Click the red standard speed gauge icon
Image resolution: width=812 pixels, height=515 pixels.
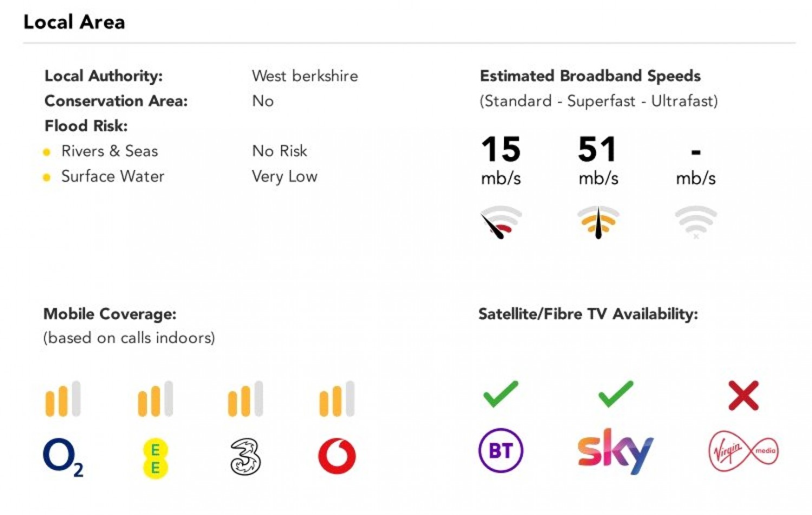(501, 222)
